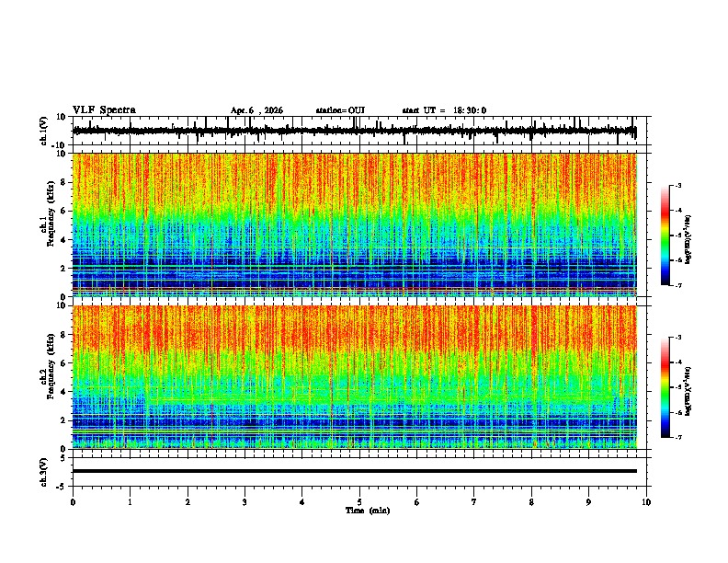Click time axis tick label "9"
Screen dimensions: 728x563
click(588, 502)
